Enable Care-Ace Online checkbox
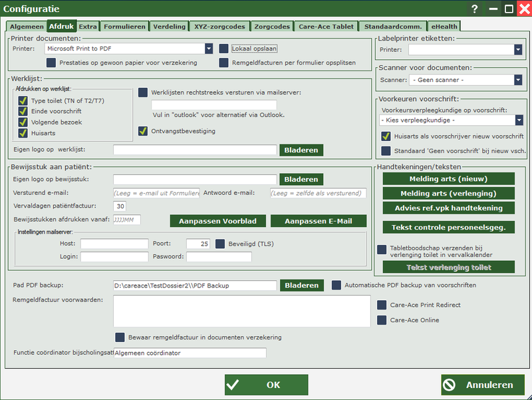Screen dimensions: 532x400 (x=382, y=320)
